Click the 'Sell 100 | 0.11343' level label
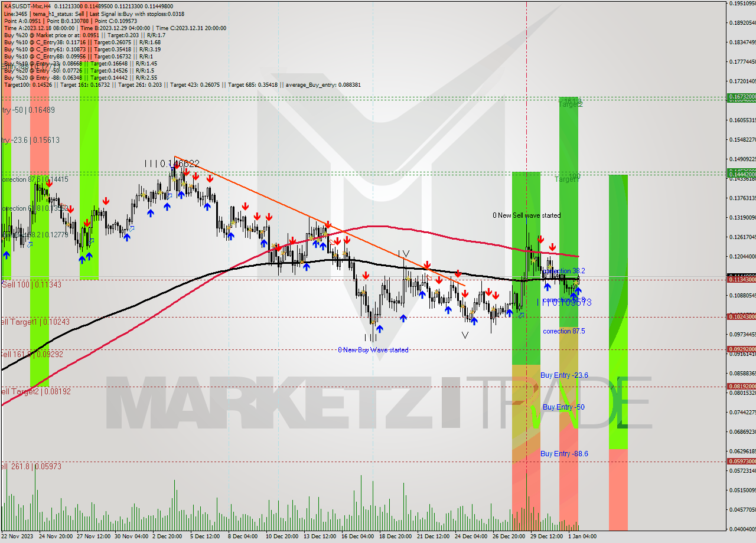Image resolution: width=756 pixels, height=543 pixels. pos(32,284)
